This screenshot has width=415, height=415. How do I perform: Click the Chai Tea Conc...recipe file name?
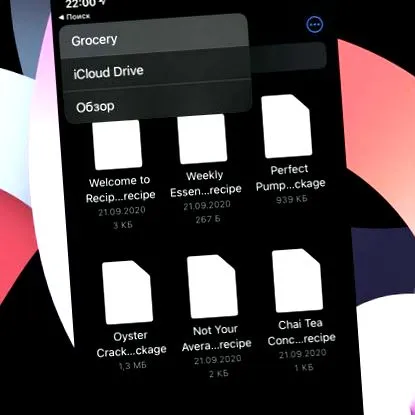tap(301, 332)
